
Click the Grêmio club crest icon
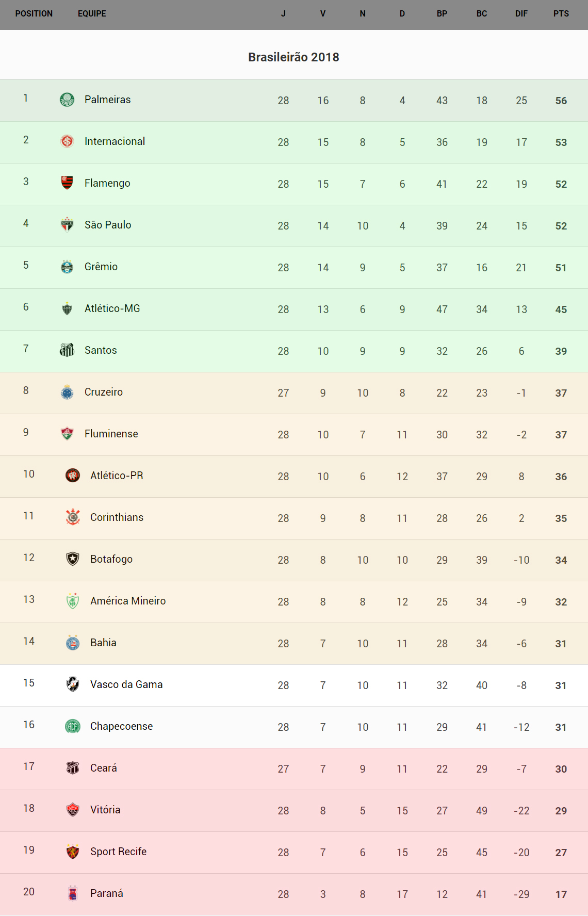pos(67,267)
